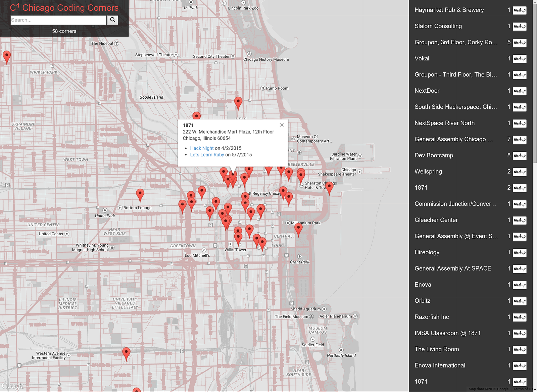Open the Lets Learn Ruby link
Viewport: 537px width, 392px height.
[x=207, y=155]
